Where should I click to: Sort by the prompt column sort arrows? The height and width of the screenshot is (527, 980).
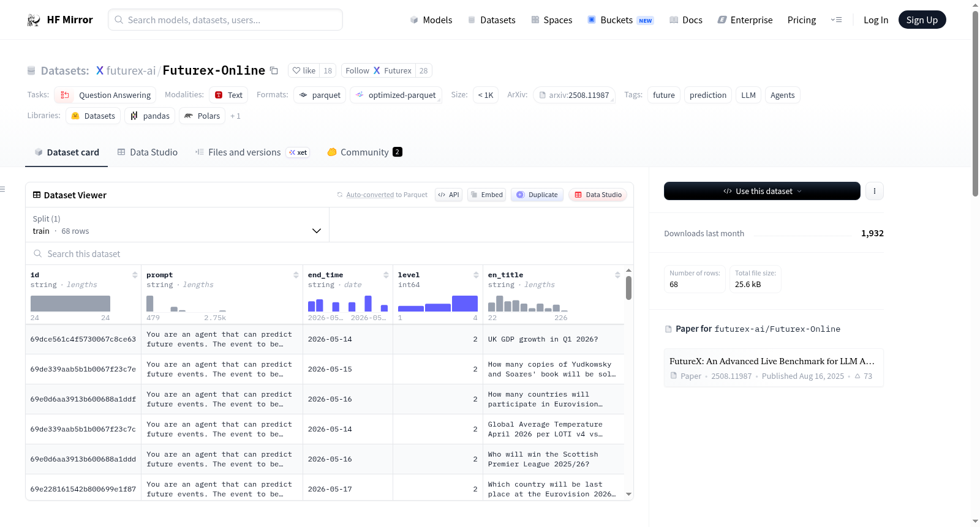(296, 275)
